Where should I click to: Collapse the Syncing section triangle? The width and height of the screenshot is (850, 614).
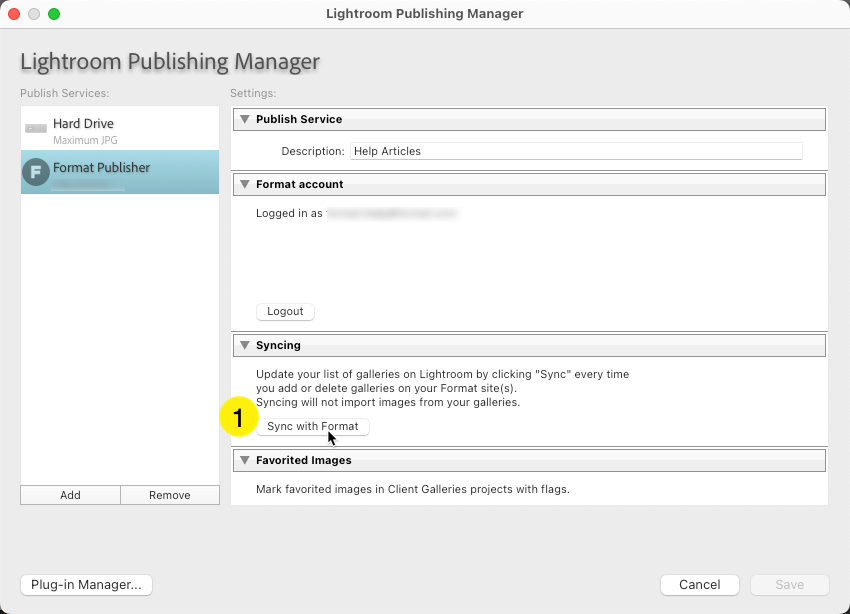[244, 345]
